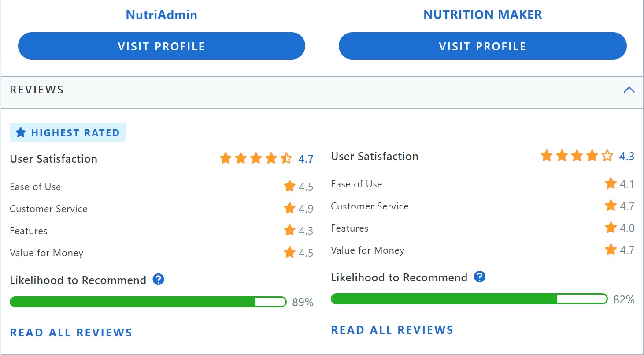
Task: Click the star next to Customer Service 4.9 rating
Action: (x=290, y=208)
